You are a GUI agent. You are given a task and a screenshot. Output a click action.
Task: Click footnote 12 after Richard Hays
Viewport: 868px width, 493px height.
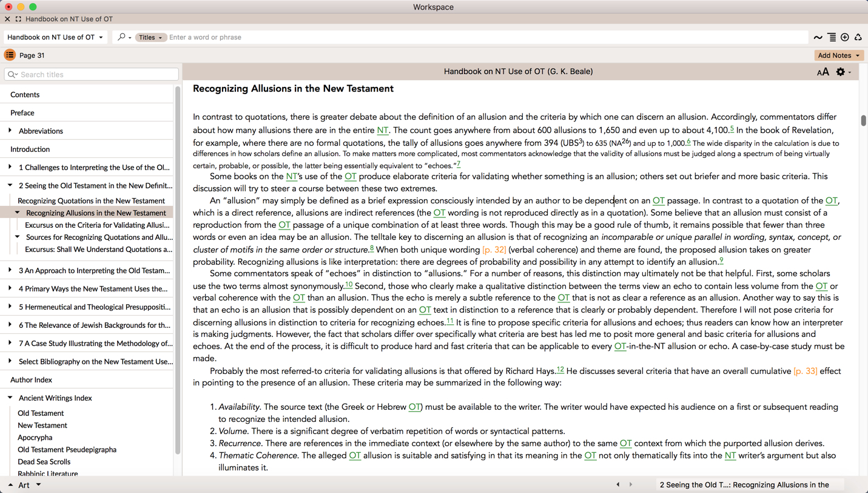click(560, 370)
